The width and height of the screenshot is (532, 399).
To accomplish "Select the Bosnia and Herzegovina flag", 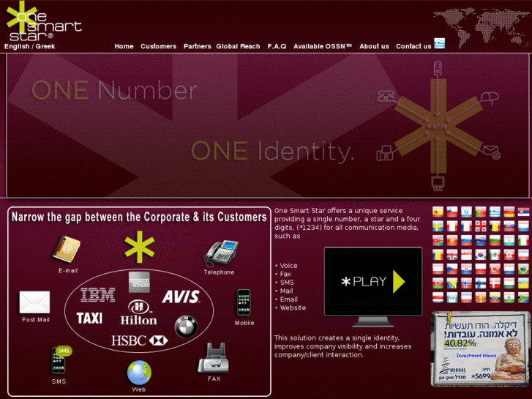I will (452, 283).
